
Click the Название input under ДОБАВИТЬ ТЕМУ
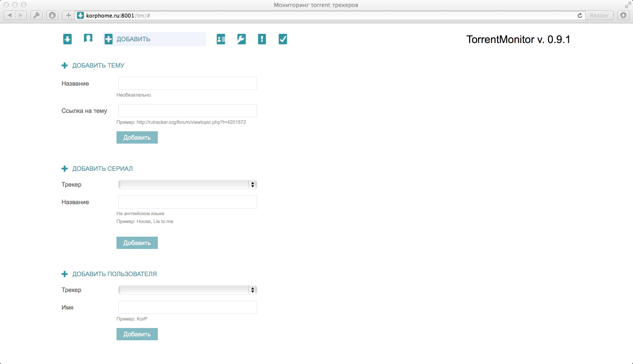(187, 83)
